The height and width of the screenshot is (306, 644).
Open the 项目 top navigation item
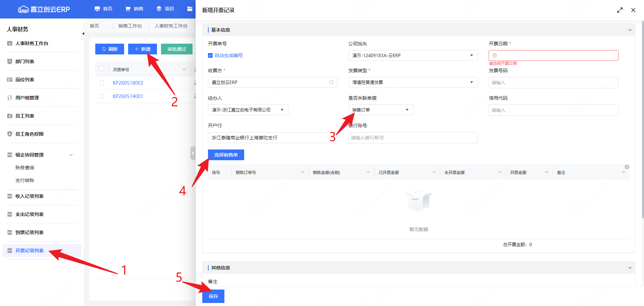pyautogui.click(x=165, y=9)
